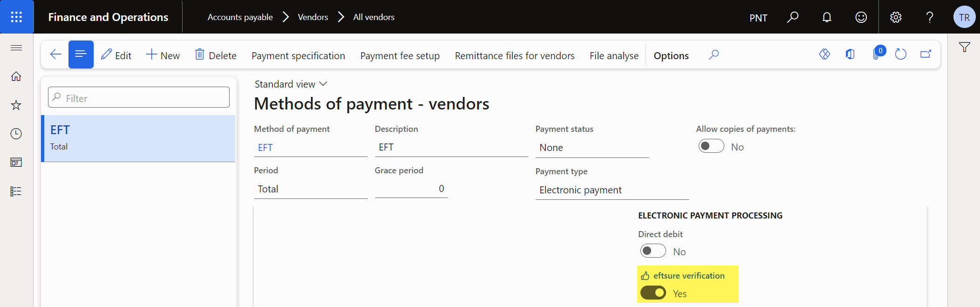Show the filter pane funnel icon
Screen dimensions: 980x307
point(965,47)
